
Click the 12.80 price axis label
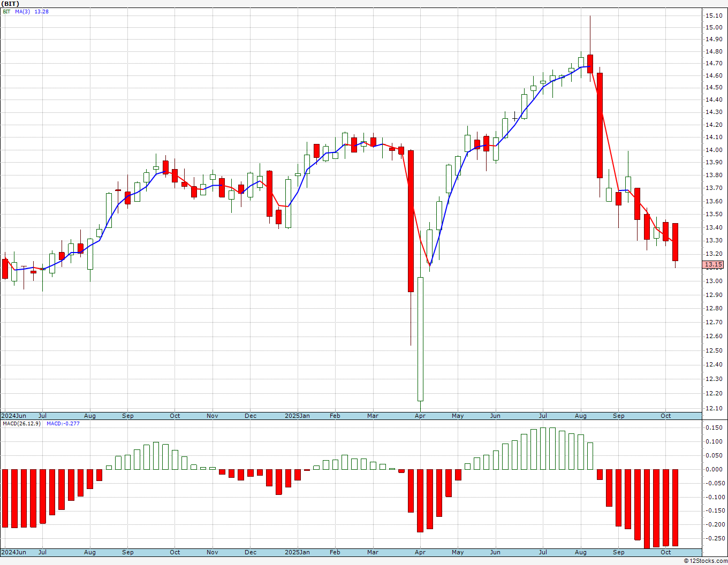coord(713,308)
